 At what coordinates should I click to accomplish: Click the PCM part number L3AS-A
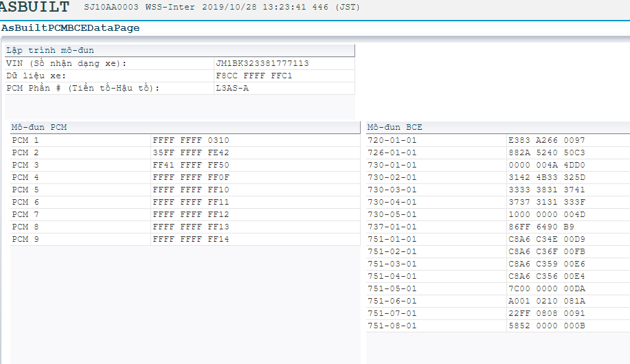[x=232, y=88]
